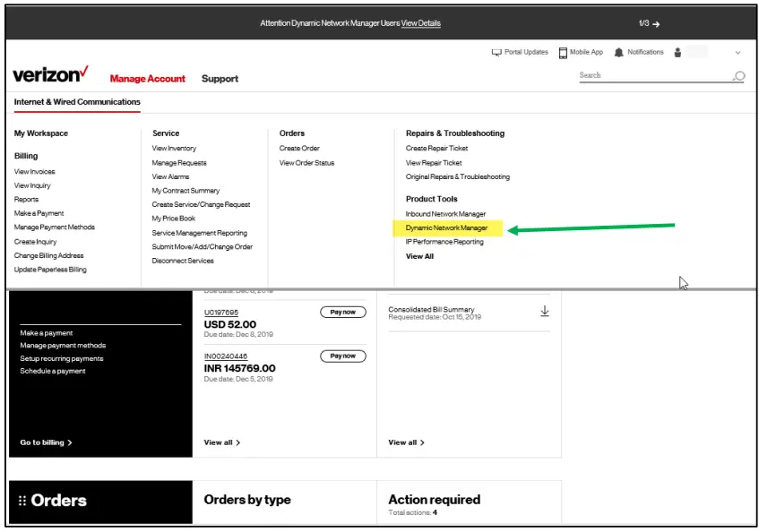The image size is (759, 532).
Task: Open the Support menu
Action: (x=220, y=79)
